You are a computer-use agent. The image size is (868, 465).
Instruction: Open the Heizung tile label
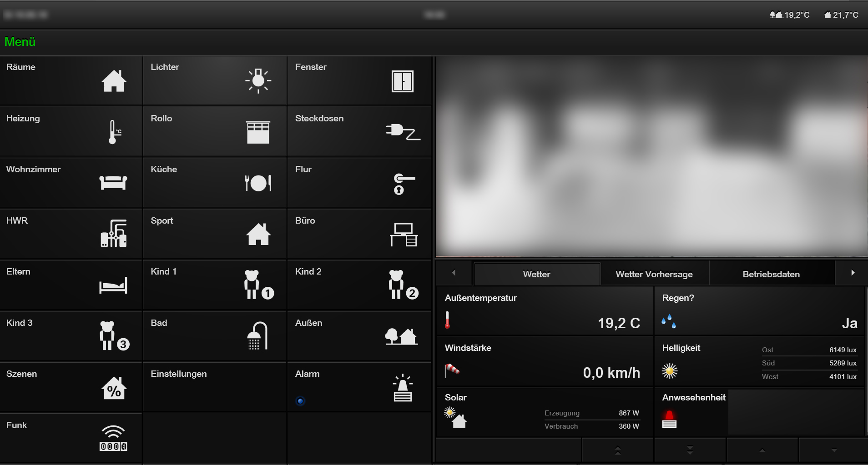[23, 118]
